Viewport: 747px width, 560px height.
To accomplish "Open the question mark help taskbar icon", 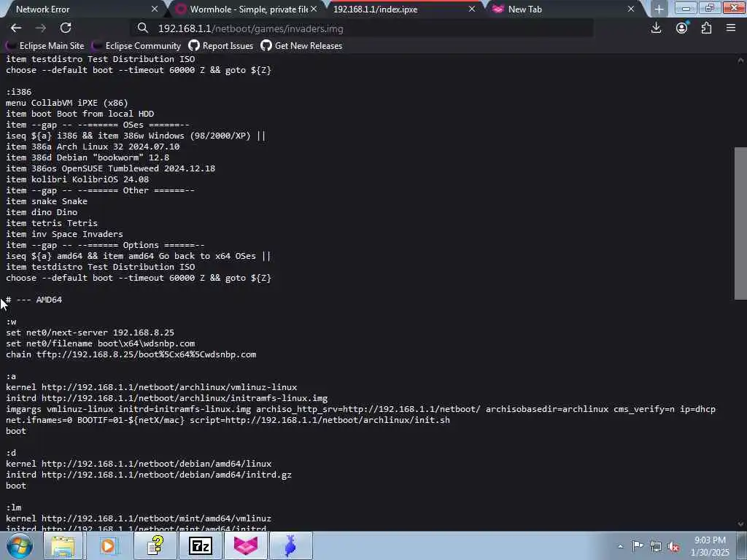I will click(155, 545).
